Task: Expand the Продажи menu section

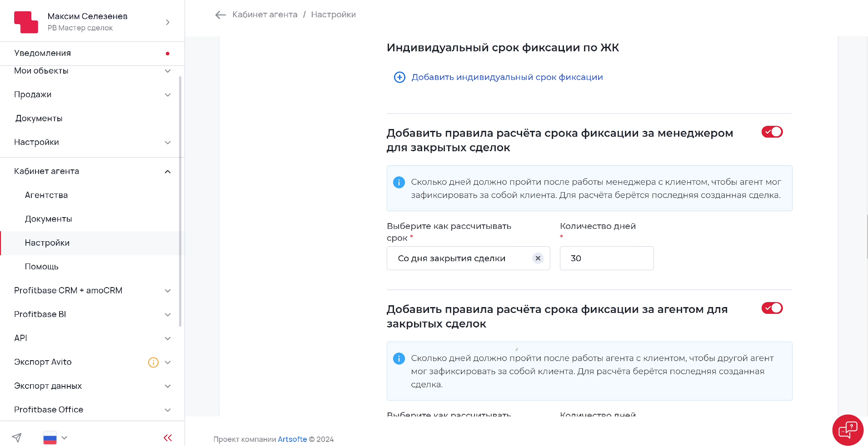Action: click(168, 95)
